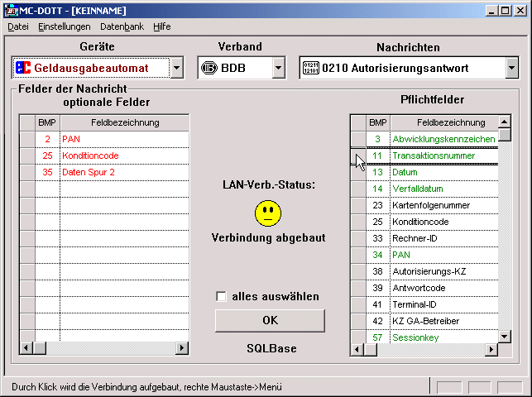
Task: Click up arrow of Pflichtfelder vertical scrollbar
Action: click(505, 122)
